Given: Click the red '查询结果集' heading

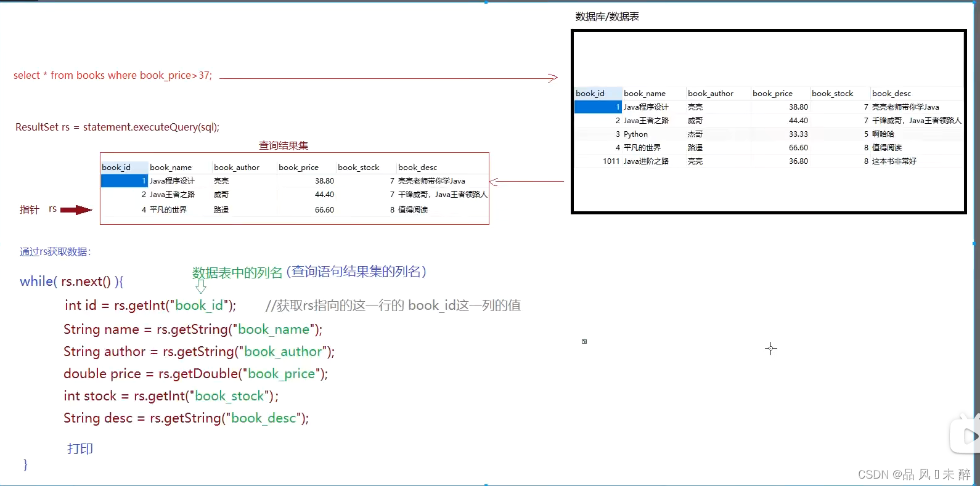Looking at the screenshot, I should [284, 145].
